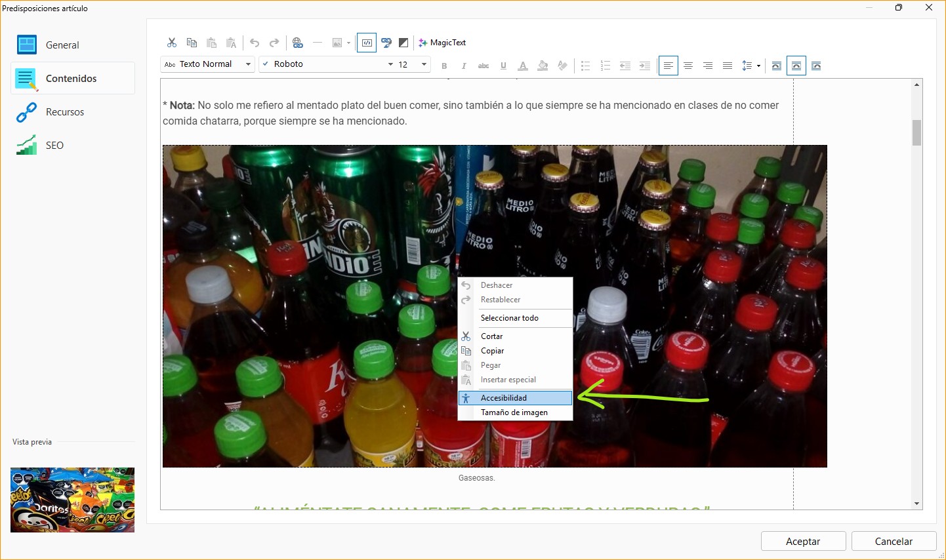Pick the text highlight fill color
This screenshot has width=946, height=560.
pyautogui.click(x=543, y=66)
